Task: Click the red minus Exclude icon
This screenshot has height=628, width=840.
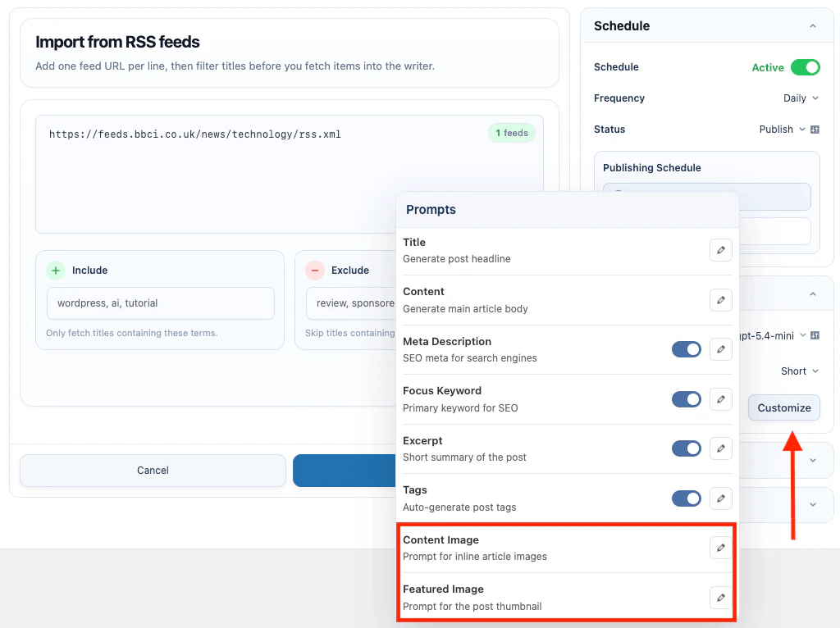Action: (x=315, y=271)
